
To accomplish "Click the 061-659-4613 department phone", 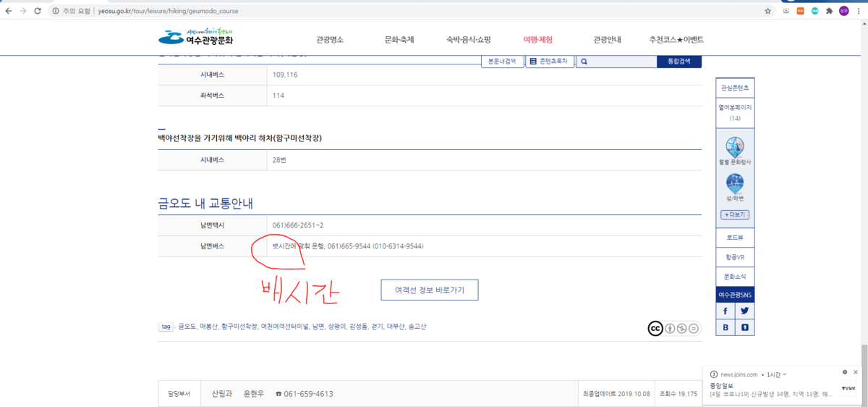I will click(x=309, y=394).
